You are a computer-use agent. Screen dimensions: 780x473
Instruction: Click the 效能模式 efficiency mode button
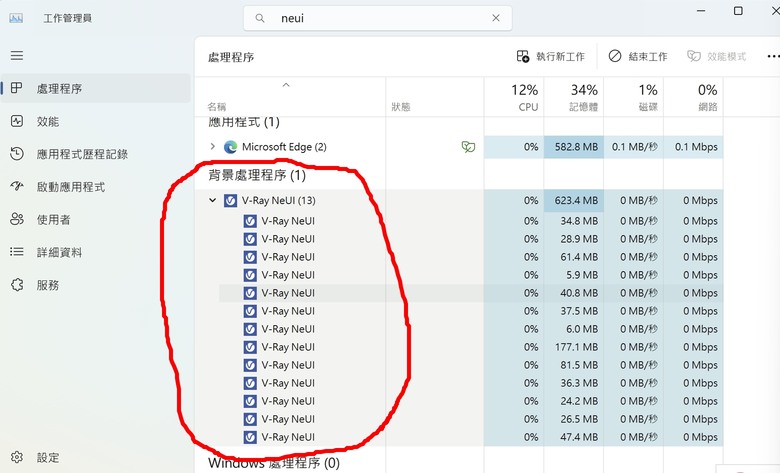coord(716,56)
